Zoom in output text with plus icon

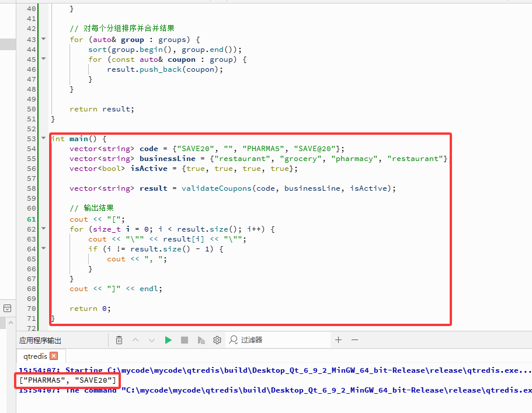[338, 340]
